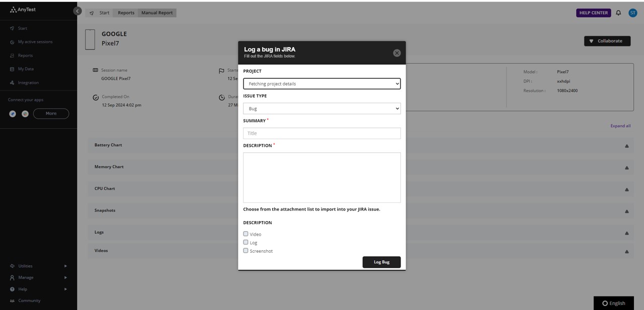
Task: Click into the Description text area
Action: [322, 177]
